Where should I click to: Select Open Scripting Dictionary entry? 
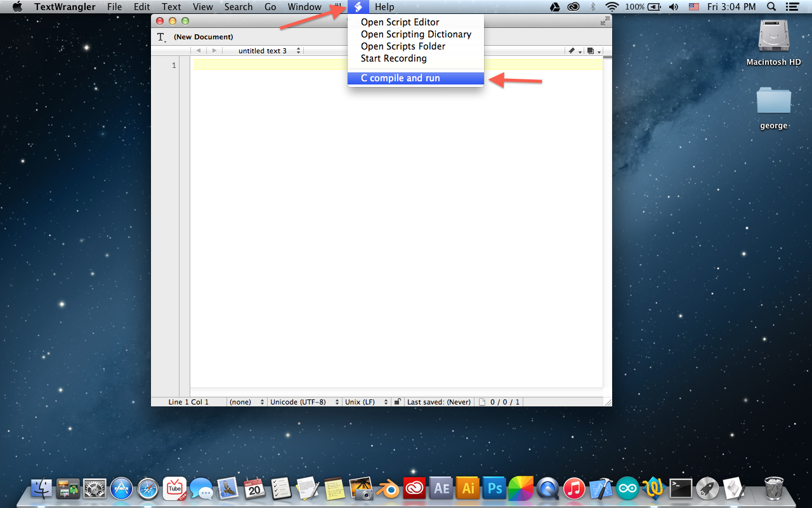[x=416, y=34]
